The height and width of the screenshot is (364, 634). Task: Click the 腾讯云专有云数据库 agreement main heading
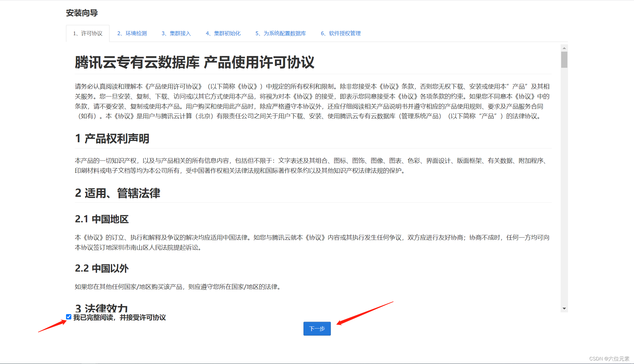pyautogui.click(x=194, y=62)
